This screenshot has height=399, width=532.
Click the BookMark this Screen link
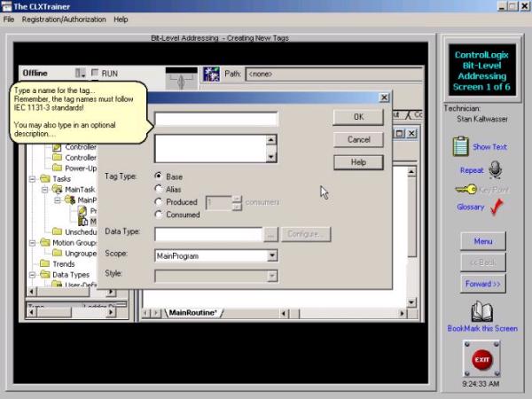click(482, 328)
